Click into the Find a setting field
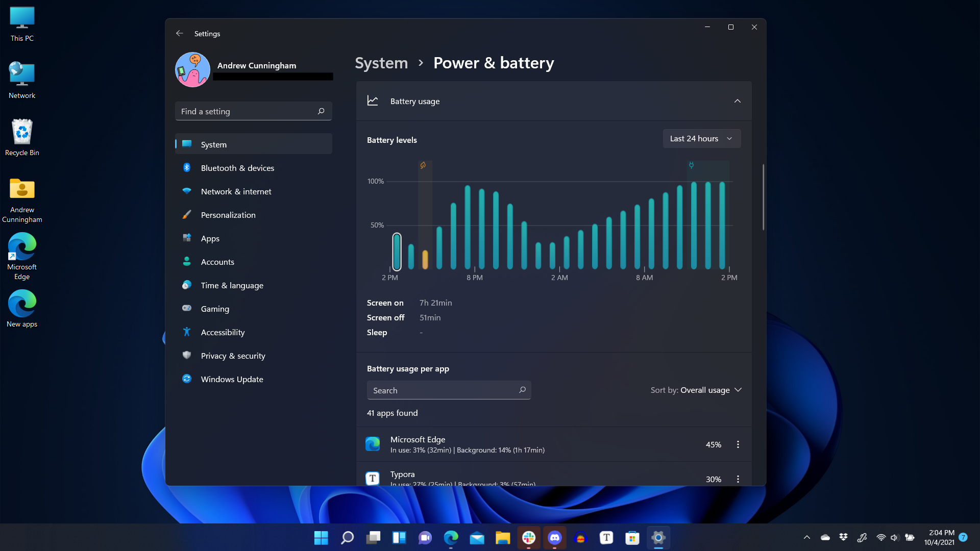This screenshot has height=551, width=980. [x=254, y=111]
